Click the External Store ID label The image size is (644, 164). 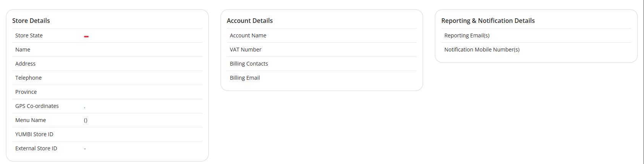point(36,148)
